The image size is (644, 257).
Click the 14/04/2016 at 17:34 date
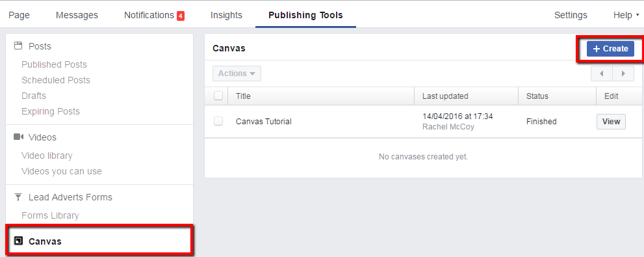click(x=457, y=116)
